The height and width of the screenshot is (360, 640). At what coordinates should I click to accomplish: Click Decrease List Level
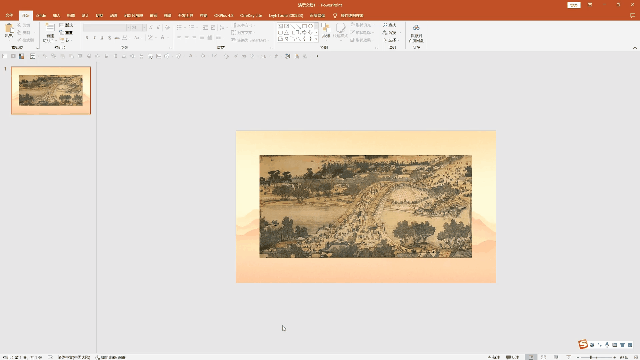(205, 28)
